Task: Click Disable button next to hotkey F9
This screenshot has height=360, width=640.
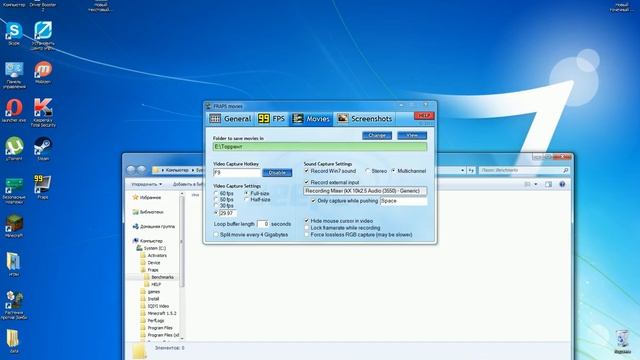Action: [277, 173]
